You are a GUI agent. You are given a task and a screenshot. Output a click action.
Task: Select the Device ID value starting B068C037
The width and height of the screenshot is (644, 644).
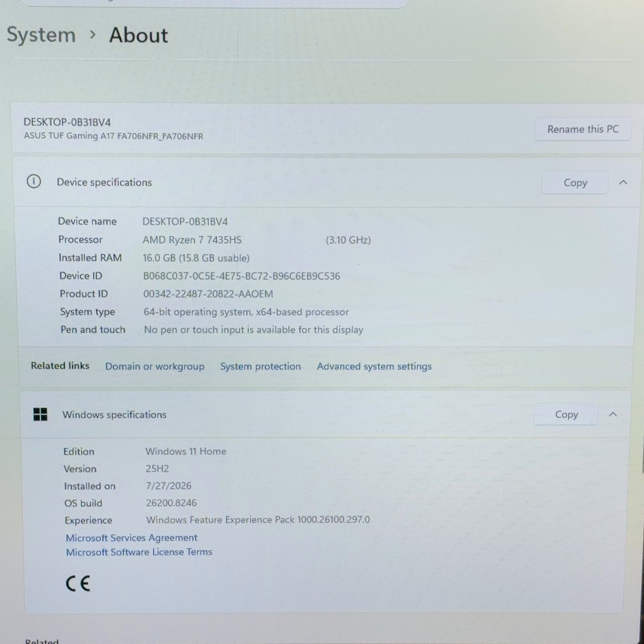pos(241,276)
